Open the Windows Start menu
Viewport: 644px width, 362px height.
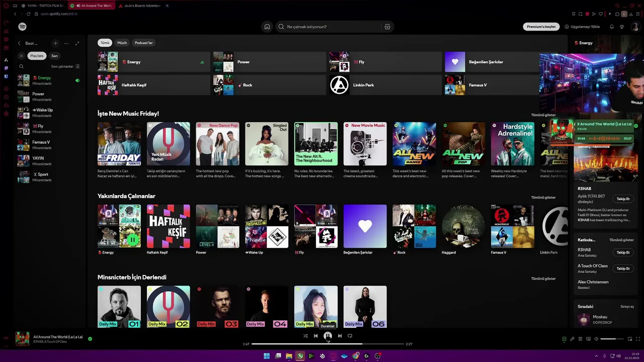(x=267, y=356)
